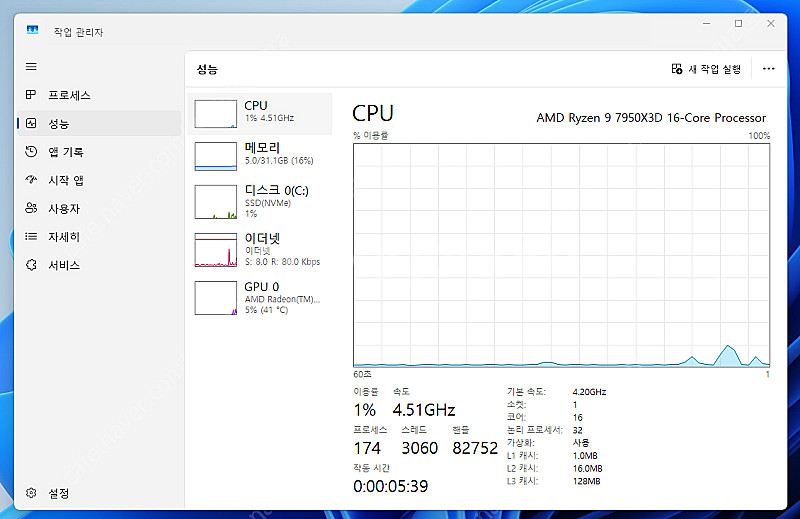Click the 1.0MB L1 cache value
Screen dimensions: 800x519
pyautogui.click(x=585, y=456)
